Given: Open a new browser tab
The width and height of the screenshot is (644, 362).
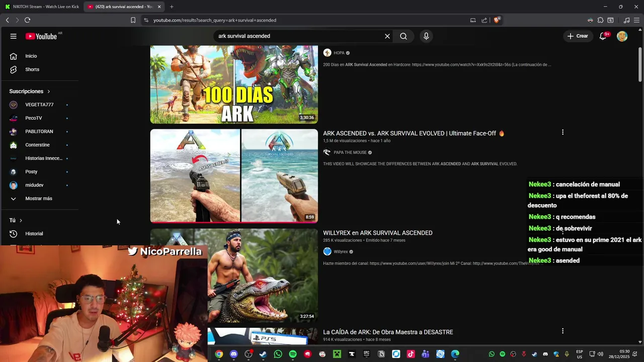Looking at the screenshot, I should coord(172,7).
